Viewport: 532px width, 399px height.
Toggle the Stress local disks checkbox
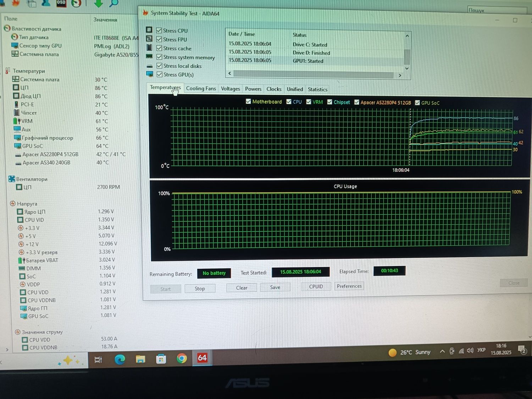click(x=159, y=66)
